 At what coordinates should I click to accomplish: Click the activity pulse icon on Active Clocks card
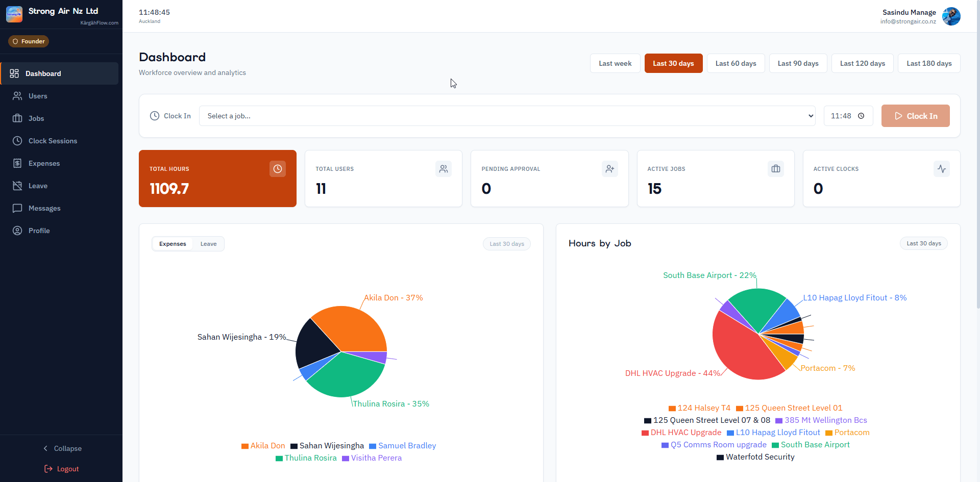tap(942, 169)
